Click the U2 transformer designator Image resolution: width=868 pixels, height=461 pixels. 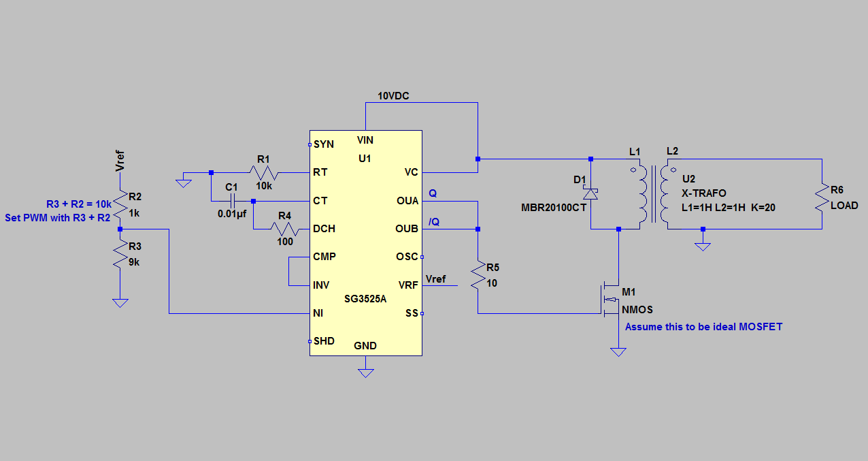[x=688, y=178]
